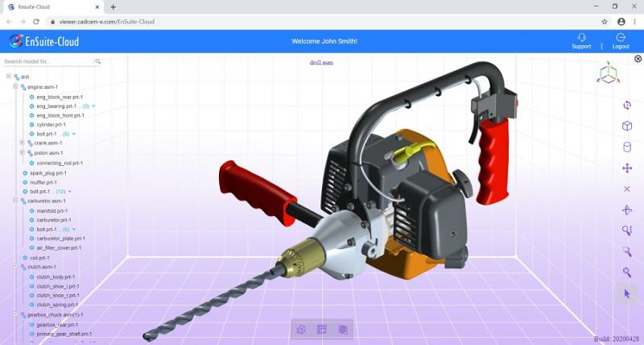Click the third icon in bottom center toolbar
The width and height of the screenshot is (644, 345).
[343, 330]
